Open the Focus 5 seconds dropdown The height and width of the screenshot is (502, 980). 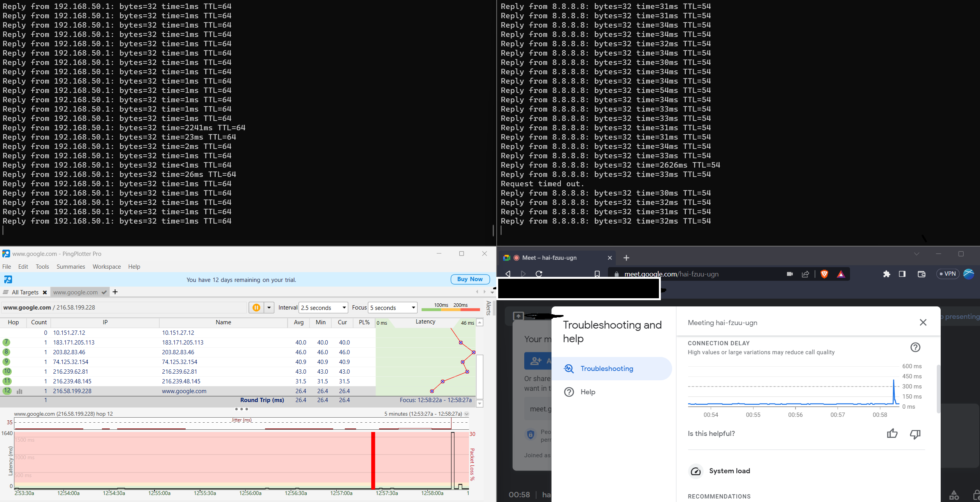[x=392, y=308]
